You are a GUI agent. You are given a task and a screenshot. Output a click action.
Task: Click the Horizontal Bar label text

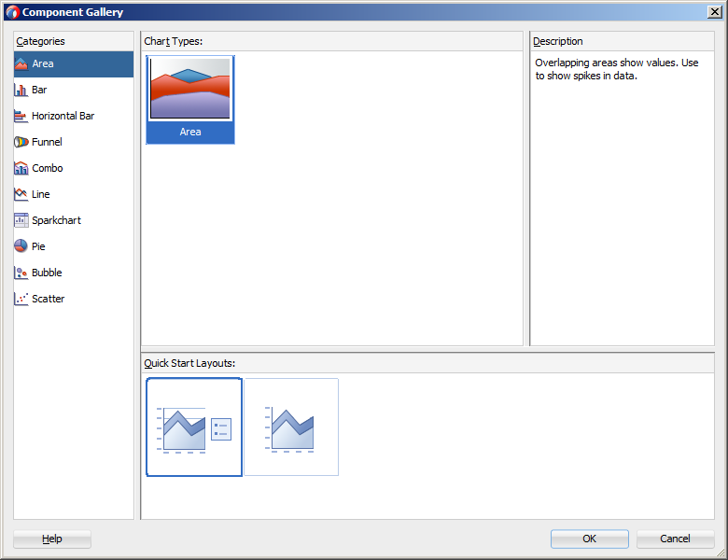pos(63,116)
